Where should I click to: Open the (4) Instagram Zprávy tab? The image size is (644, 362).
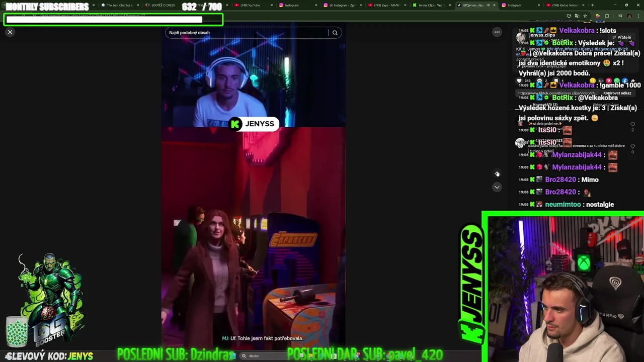click(342, 5)
